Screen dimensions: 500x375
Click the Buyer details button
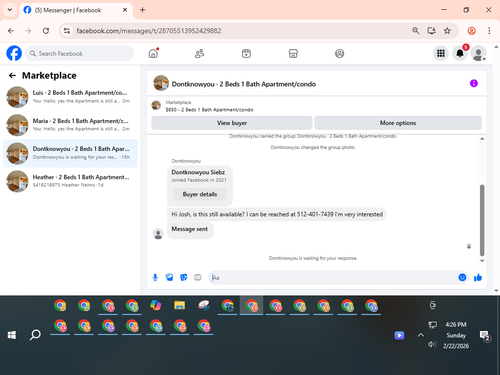click(200, 194)
